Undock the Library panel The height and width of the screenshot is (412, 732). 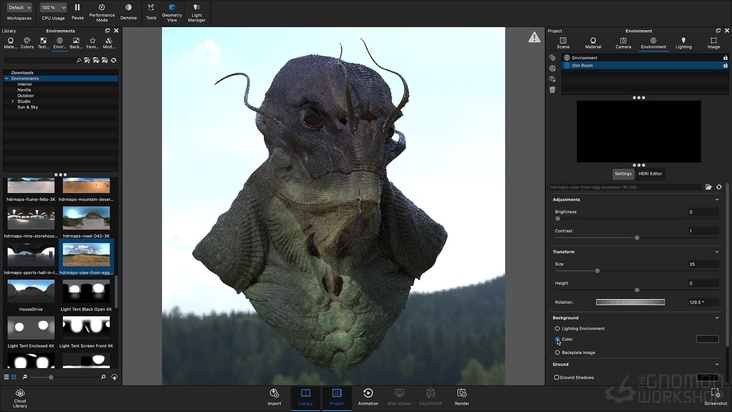tap(107, 31)
